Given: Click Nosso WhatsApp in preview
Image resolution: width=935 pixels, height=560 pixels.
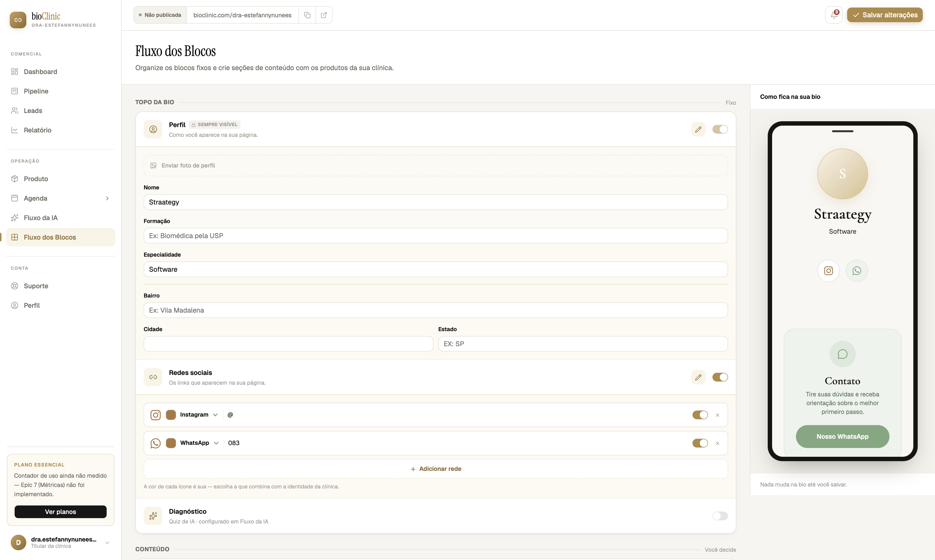Looking at the screenshot, I should [842, 437].
